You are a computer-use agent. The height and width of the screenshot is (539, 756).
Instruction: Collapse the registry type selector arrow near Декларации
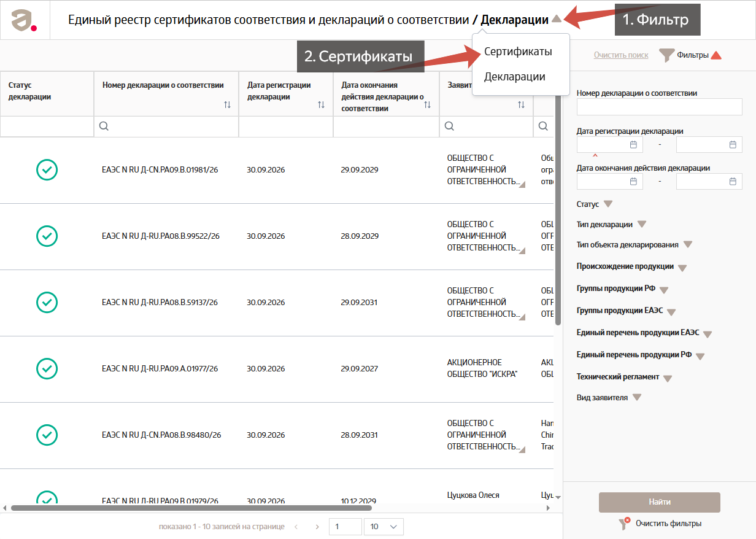556,19
